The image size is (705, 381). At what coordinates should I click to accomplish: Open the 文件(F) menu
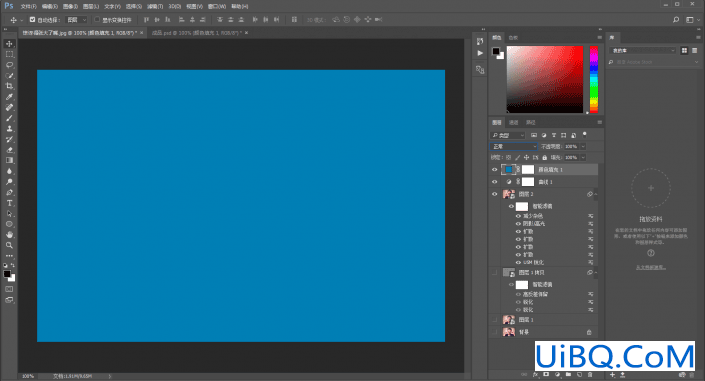tap(28, 6)
